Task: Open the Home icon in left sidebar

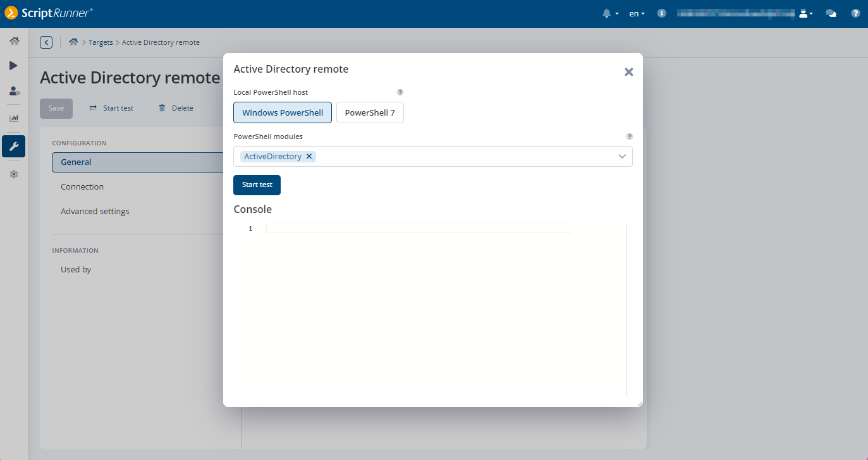Action: [x=14, y=41]
